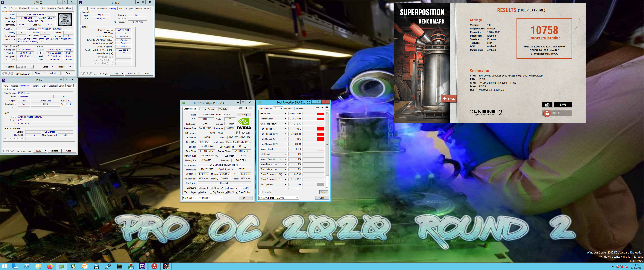This screenshot has width=644, height=270.
Task: Expand the Tools arrow in the CPU-Z Memory window
Action: (x=122, y=73)
